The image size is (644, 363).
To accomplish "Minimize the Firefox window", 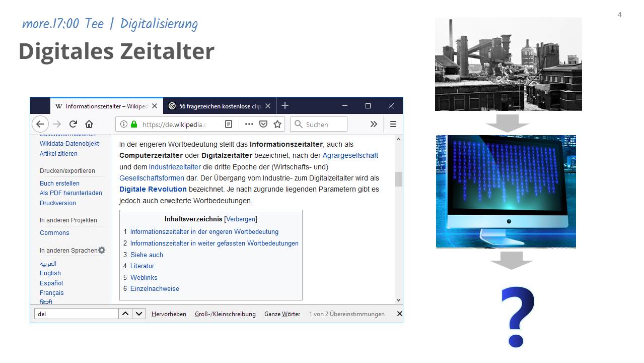I will [x=345, y=106].
